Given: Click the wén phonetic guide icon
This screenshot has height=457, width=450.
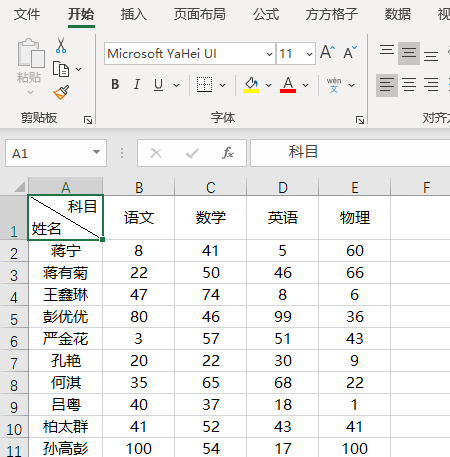Looking at the screenshot, I should point(334,85).
